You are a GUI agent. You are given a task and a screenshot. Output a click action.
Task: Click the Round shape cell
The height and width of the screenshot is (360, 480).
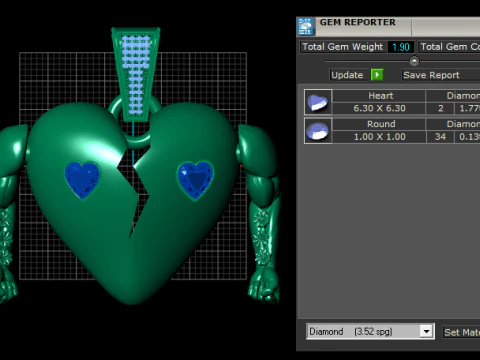(379, 124)
